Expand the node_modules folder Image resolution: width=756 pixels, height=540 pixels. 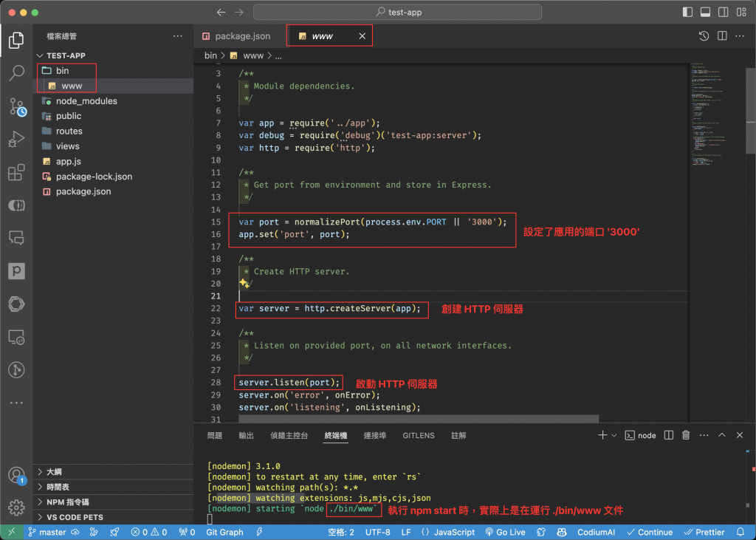click(113, 101)
